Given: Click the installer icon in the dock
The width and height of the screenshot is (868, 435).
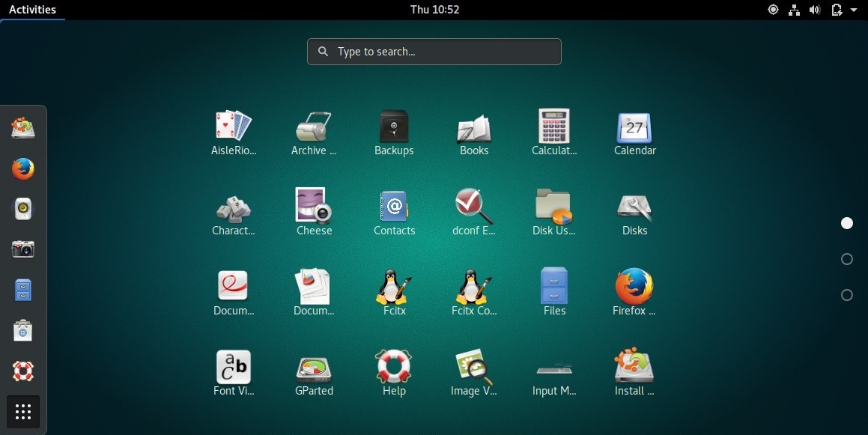Looking at the screenshot, I should [x=23, y=128].
